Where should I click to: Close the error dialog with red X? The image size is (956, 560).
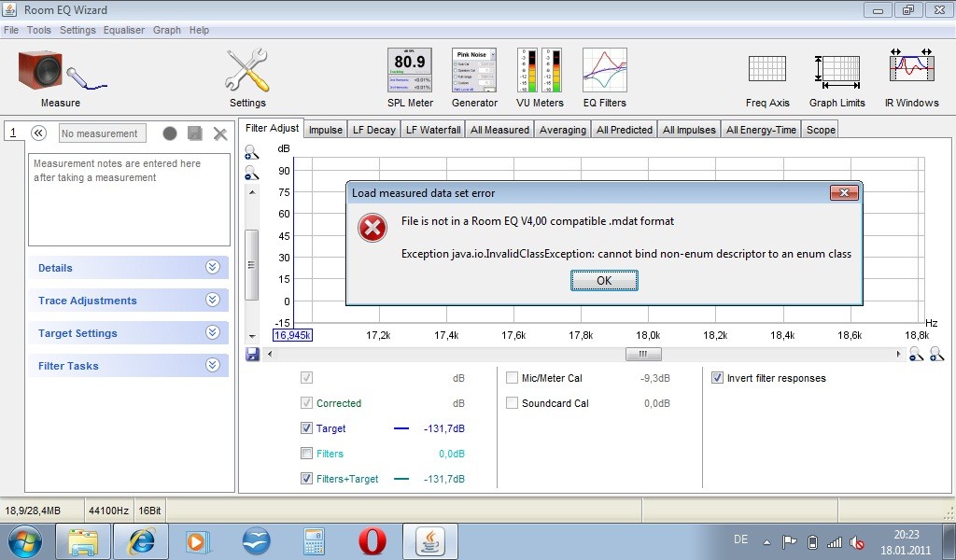pyautogui.click(x=844, y=193)
